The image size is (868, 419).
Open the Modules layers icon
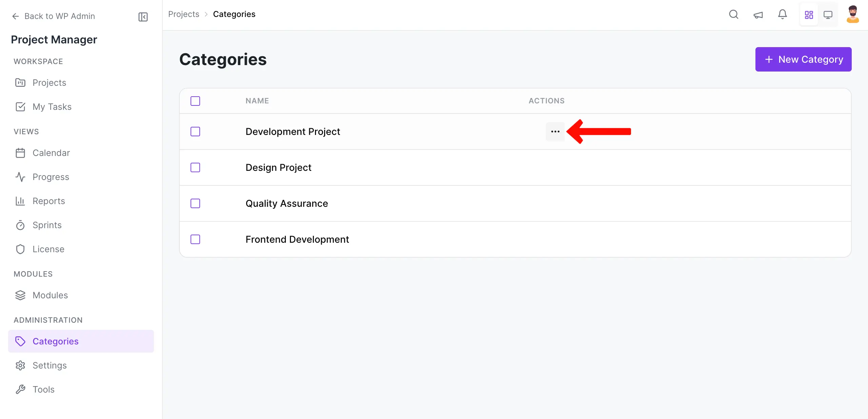click(x=20, y=295)
